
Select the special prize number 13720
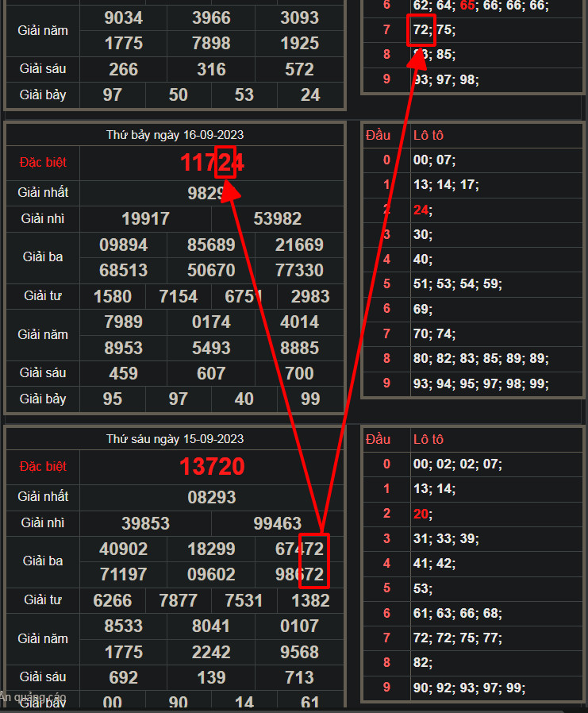click(x=212, y=467)
